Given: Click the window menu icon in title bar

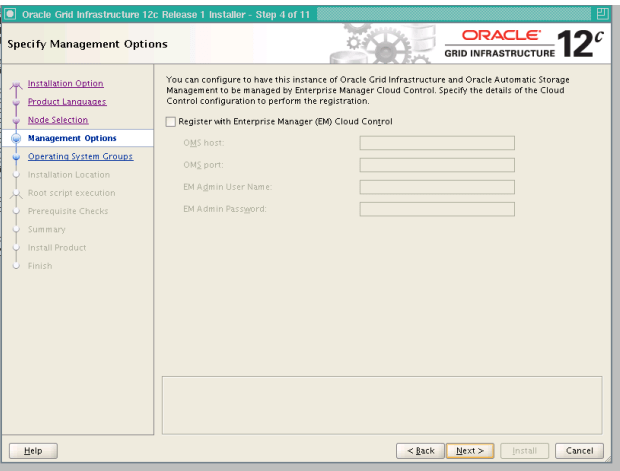Looking at the screenshot, I should [x=10, y=14].
